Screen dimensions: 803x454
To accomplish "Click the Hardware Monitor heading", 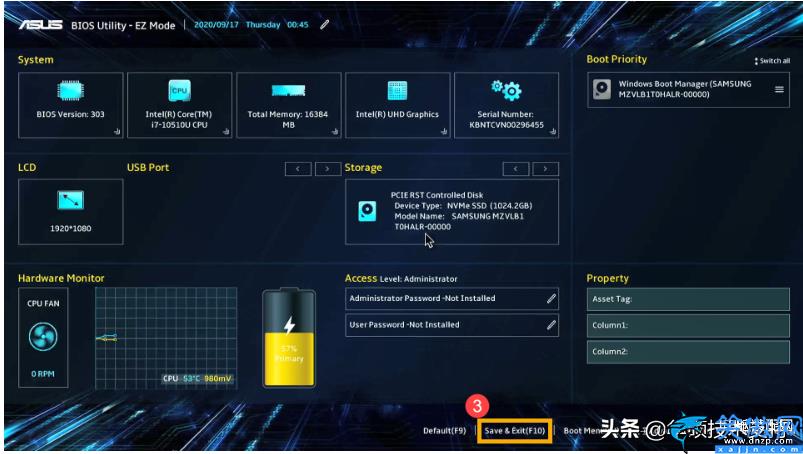I will pyautogui.click(x=61, y=278).
